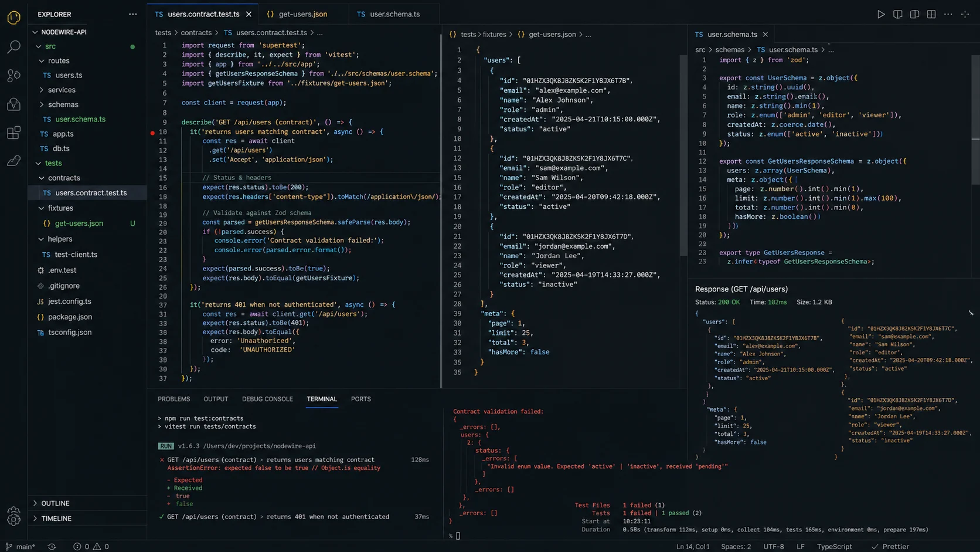Open Explorer more actions ellipsis

tap(133, 14)
